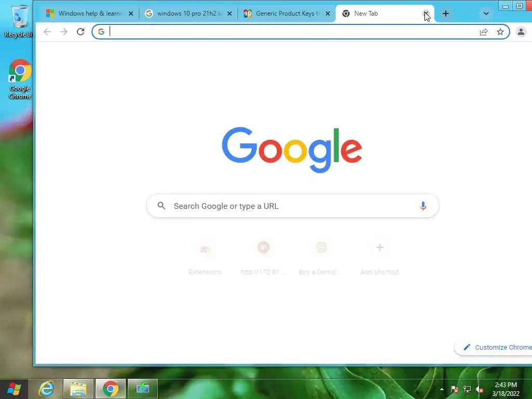
Task: Click the Google icon in the address bar
Action: (101, 32)
